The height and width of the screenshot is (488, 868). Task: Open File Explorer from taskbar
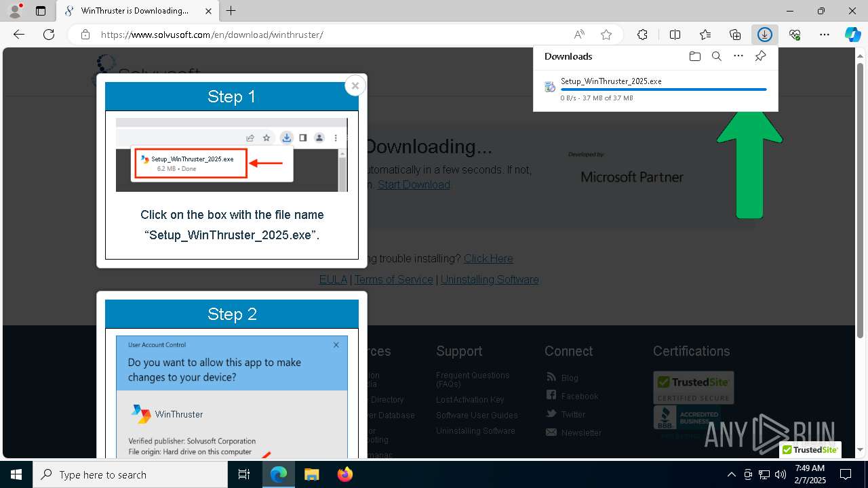click(311, 474)
